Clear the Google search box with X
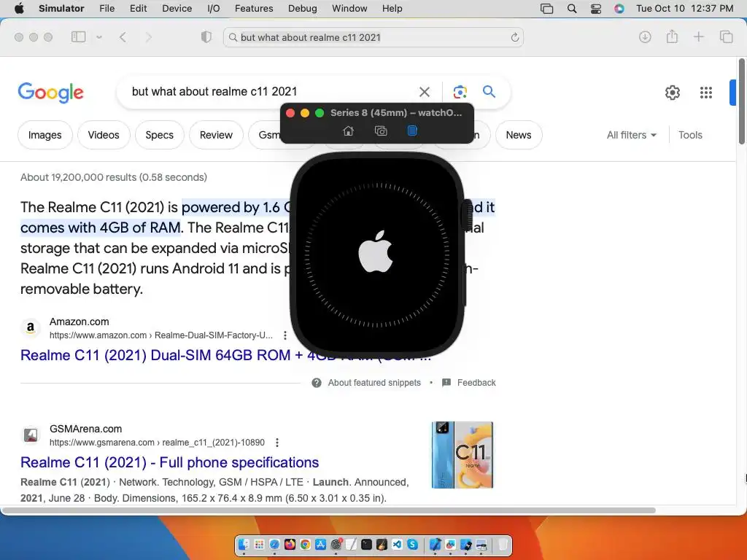This screenshot has width=747, height=560. coord(424,91)
